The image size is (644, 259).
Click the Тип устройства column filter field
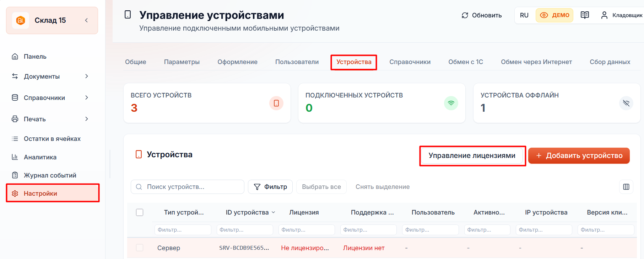click(183, 230)
